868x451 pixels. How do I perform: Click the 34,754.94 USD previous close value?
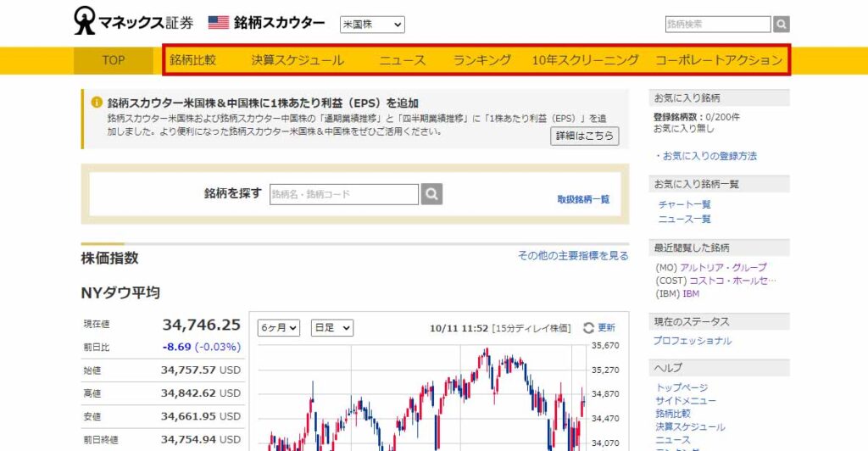201,440
